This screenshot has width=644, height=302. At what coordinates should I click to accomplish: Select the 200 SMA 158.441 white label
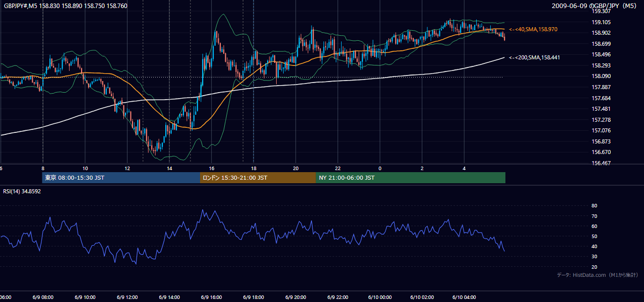tap(534, 57)
